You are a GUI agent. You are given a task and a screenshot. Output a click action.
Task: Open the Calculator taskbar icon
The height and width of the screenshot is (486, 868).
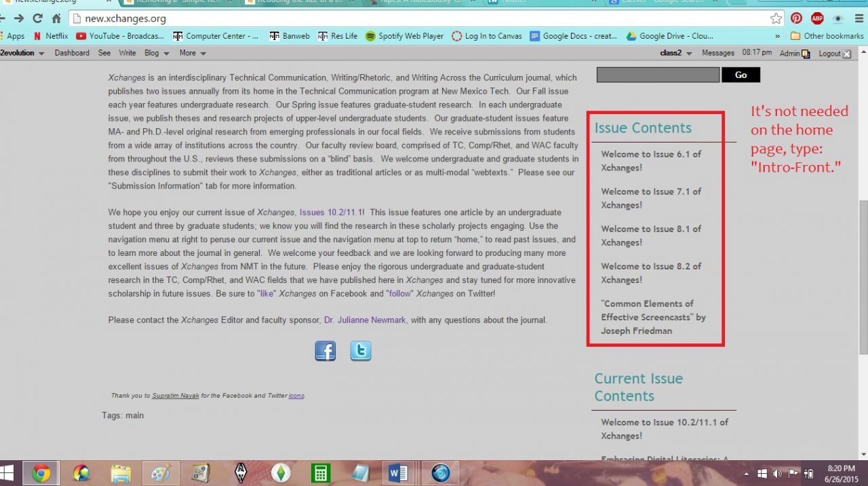320,473
